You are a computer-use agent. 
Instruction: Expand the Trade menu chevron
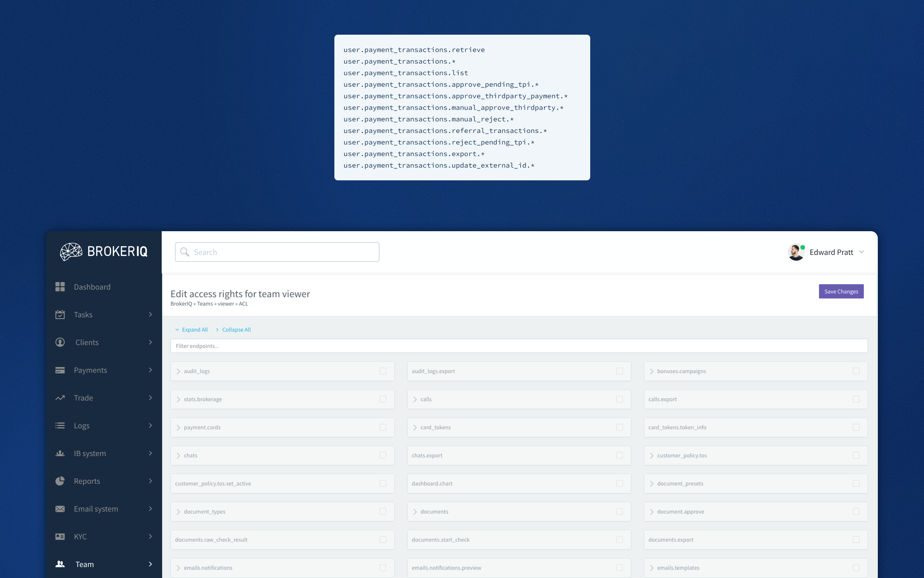pos(150,398)
